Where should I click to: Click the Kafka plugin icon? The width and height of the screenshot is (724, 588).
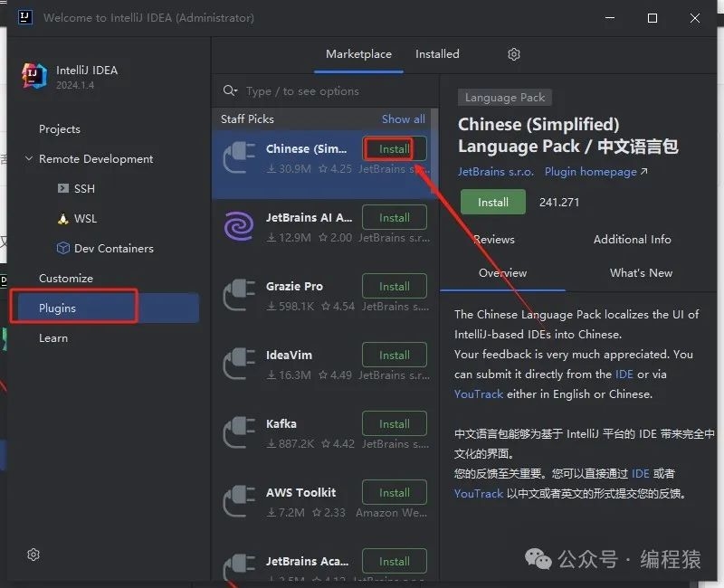click(x=239, y=432)
